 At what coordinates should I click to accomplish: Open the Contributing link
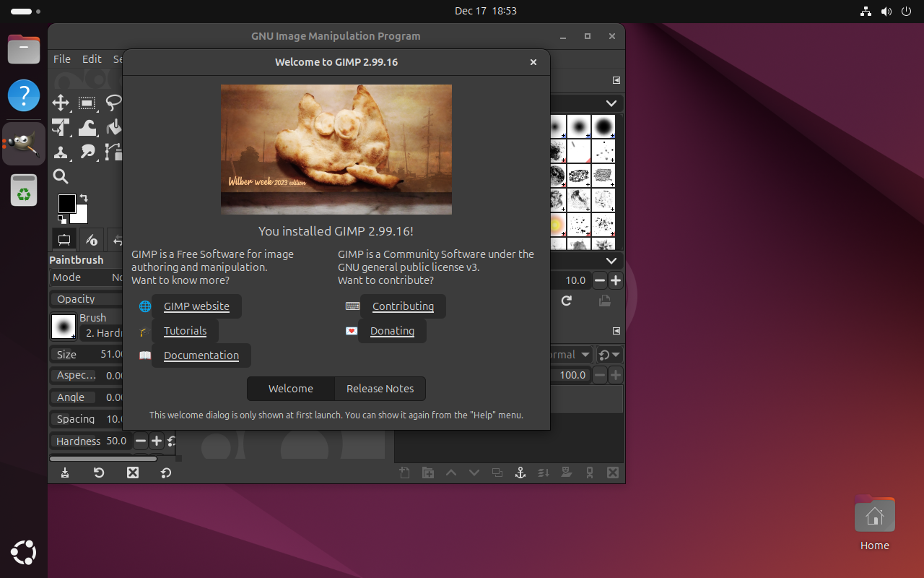click(x=403, y=306)
